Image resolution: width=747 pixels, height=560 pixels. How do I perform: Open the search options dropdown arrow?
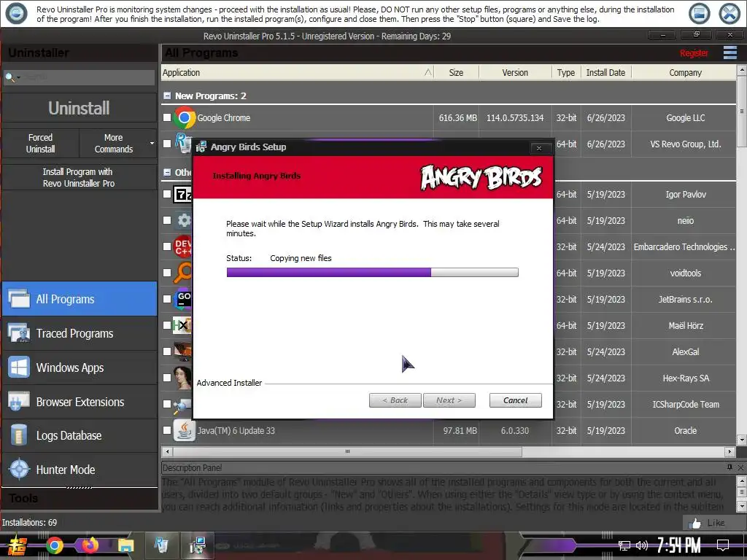click(18, 77)
